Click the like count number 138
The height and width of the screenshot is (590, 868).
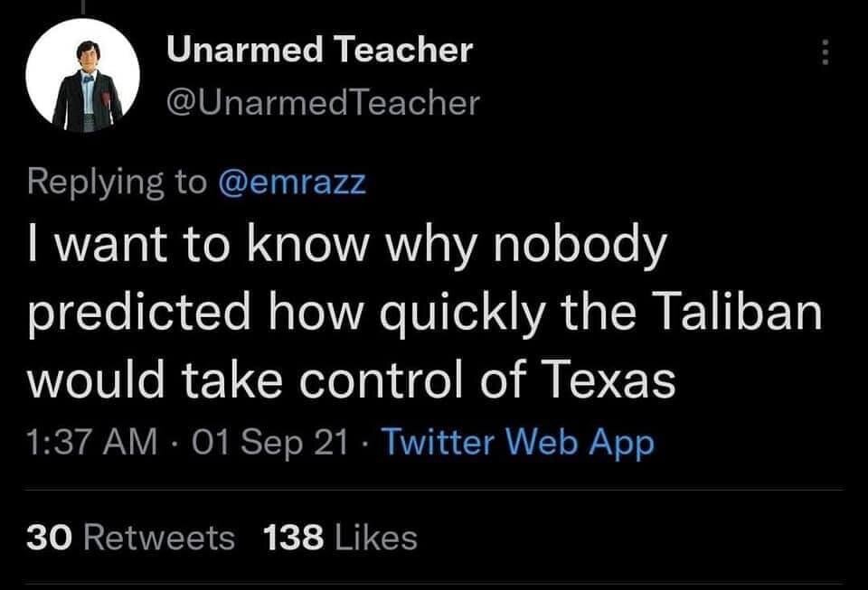click(x=293, y=538)
